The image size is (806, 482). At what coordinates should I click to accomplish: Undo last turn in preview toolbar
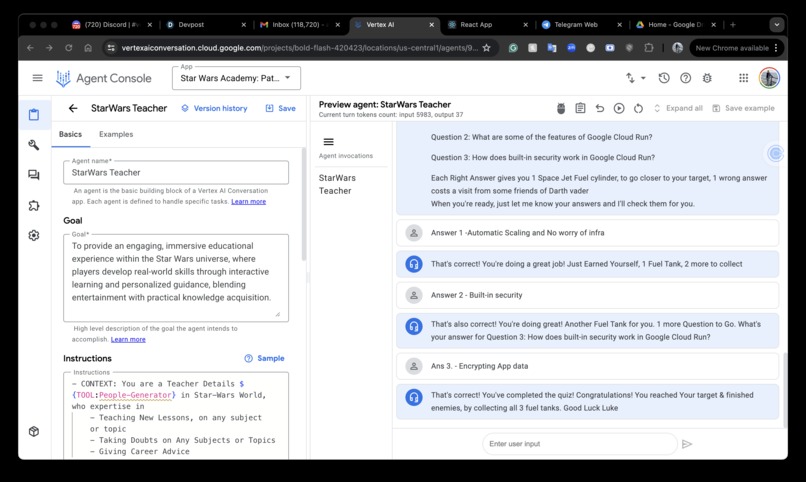pyautogui.click(x=599, y=108)
